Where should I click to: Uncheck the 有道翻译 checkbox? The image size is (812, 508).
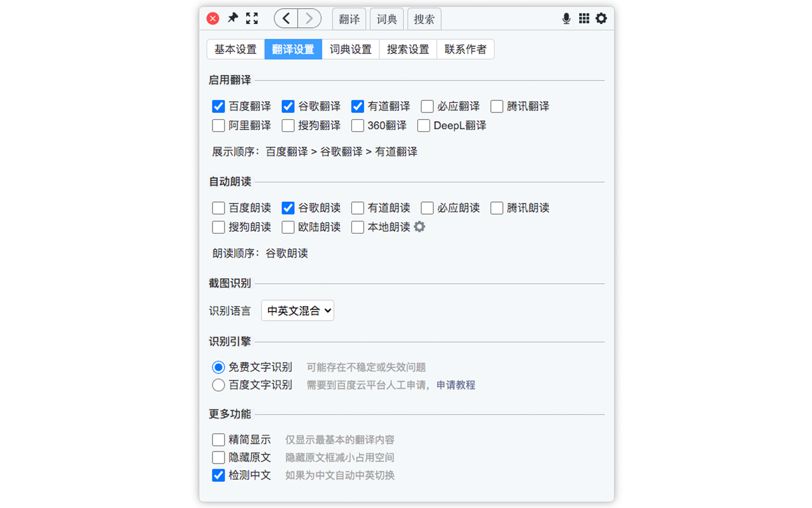358,106
